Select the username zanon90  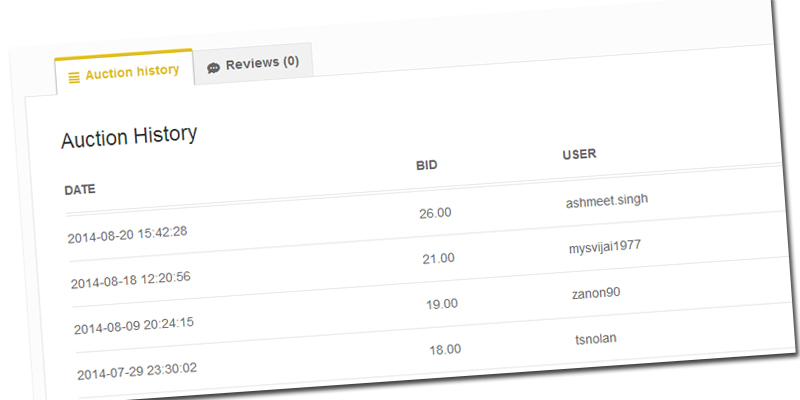[x=596, y=293]
